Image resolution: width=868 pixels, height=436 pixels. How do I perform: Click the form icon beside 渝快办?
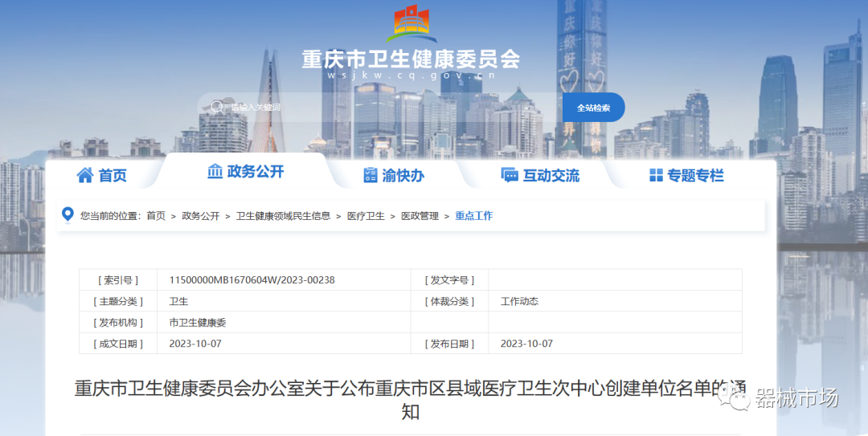pos(371,175)
